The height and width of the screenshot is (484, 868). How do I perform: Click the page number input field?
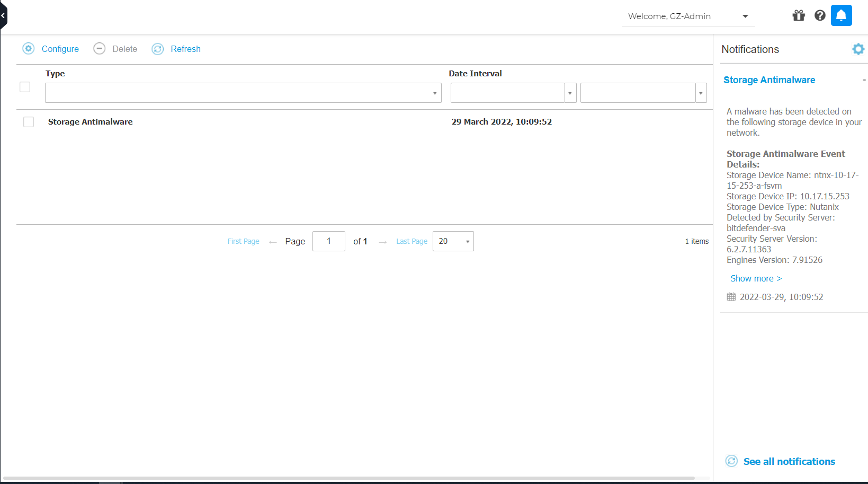(x=328, y=241)
